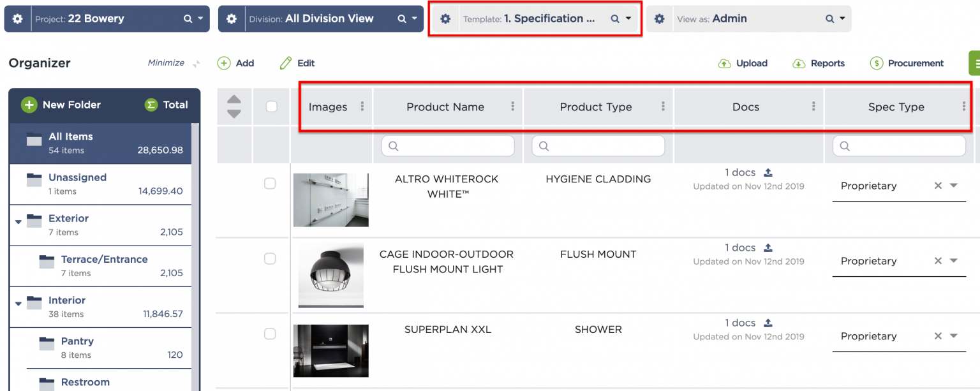Select the Edit pencil icon
Screen dimensions: 980x391
[285, 63]
